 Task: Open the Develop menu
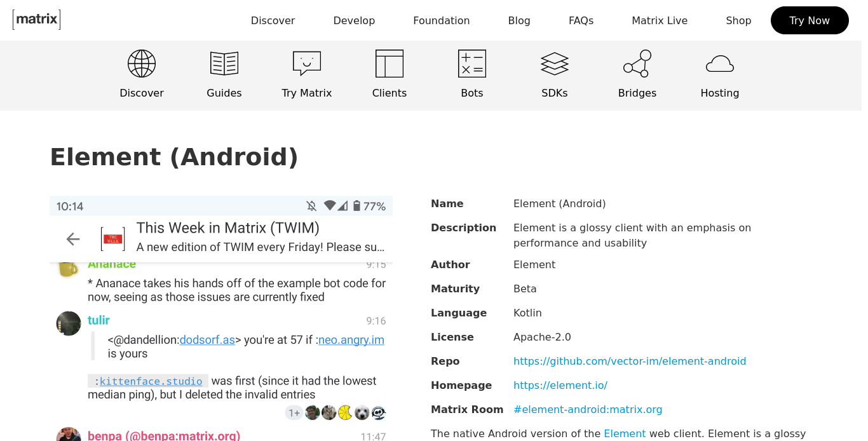click(x=354, y=20)
